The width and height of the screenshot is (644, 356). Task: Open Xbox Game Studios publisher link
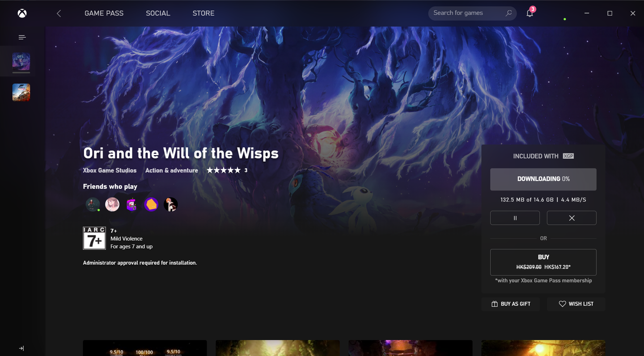coord(110,170)
